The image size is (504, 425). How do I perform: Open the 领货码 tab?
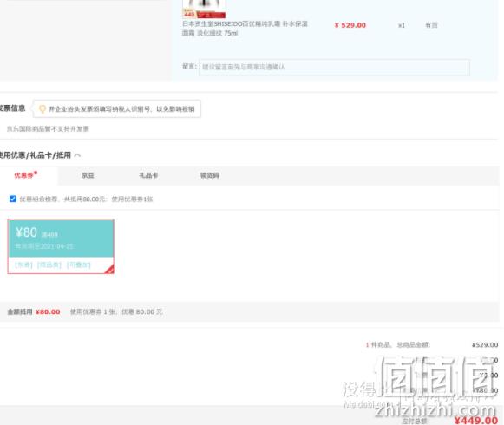210,175
